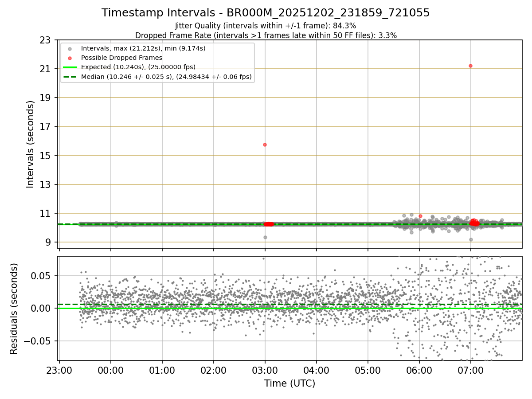Click the red dropped-frame cluster at 03:00
Screen dimensions: 532x399
coord(269,224)
